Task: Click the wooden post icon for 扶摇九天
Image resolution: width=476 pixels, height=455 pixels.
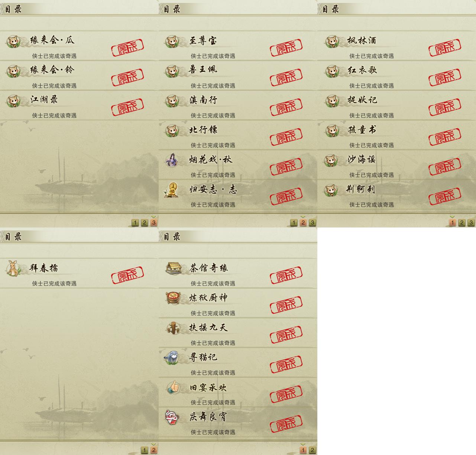Action: point(172,328)
